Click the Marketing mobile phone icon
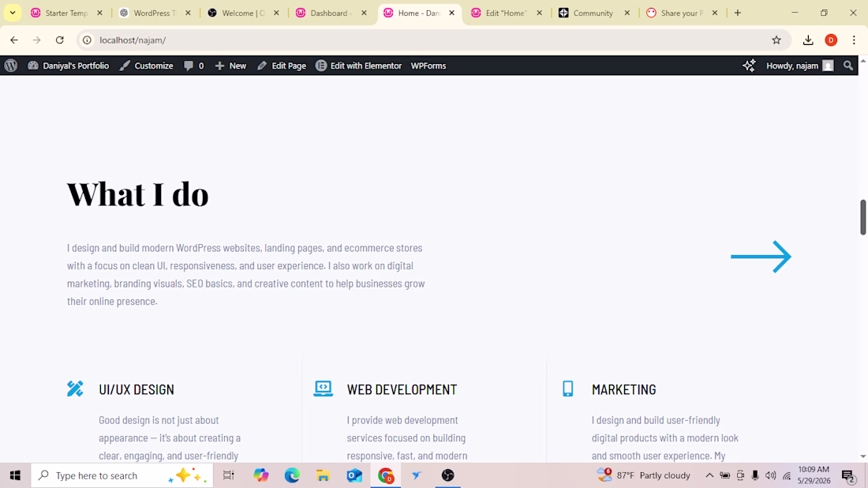Image resolution: width=868 pixels, height=488 pixels. pos(568,389)
